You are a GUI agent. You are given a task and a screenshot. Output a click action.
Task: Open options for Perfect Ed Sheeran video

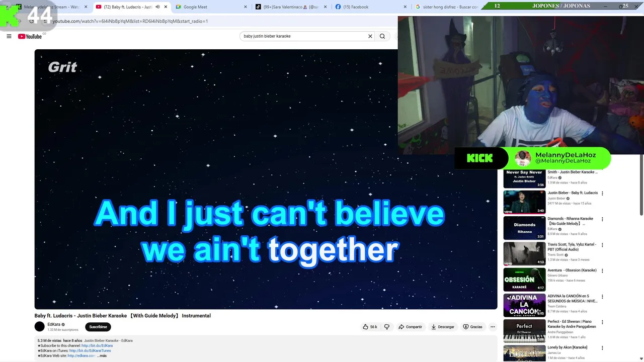[x=602, y=322]
